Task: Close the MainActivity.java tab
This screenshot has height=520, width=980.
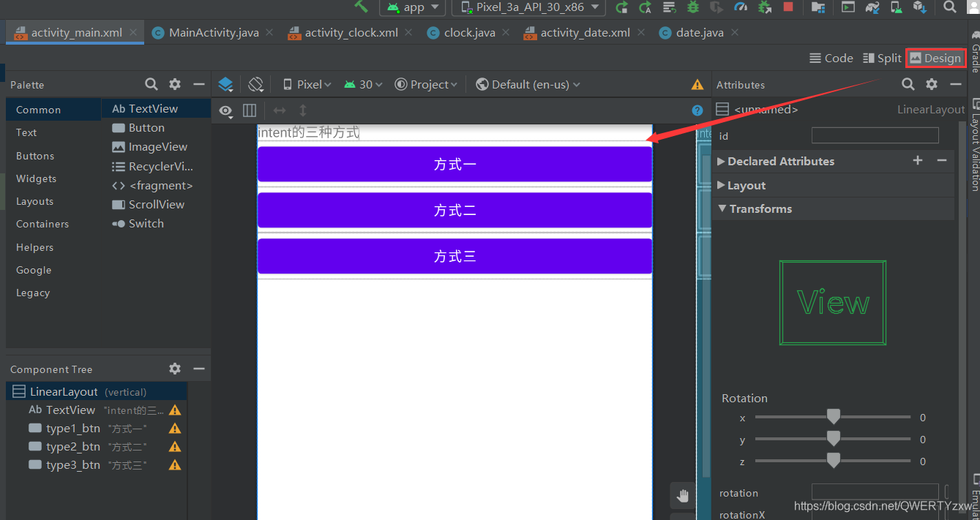Action: (269, 33)
